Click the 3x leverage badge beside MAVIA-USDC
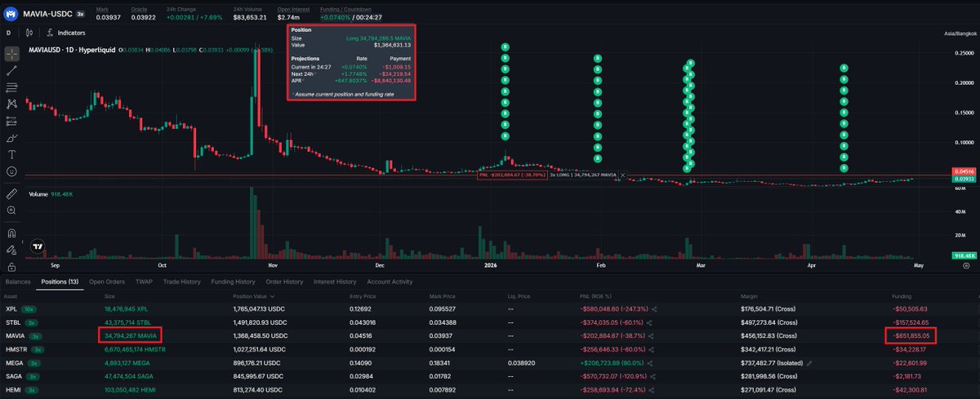This screenshot has width=980, height=399. pyautogui.click(x=80, y=14)
